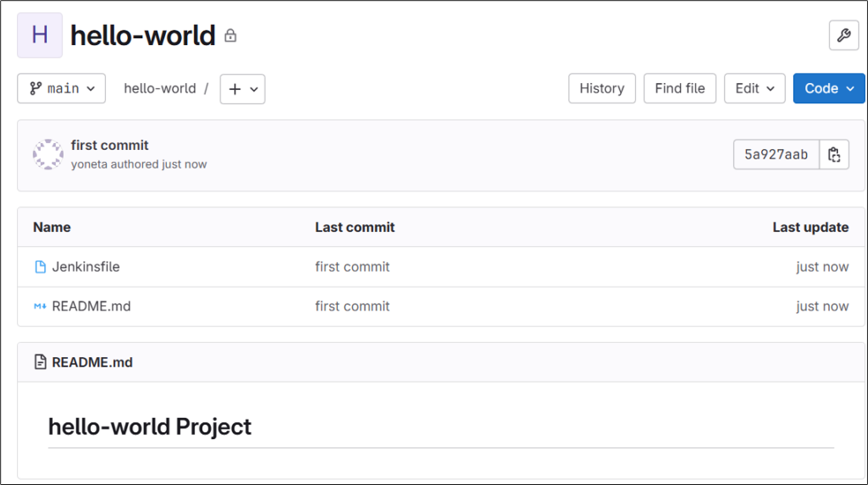Click the README.md document icon in lower panel
The image size is (868, 485).
tap(40, 362)
